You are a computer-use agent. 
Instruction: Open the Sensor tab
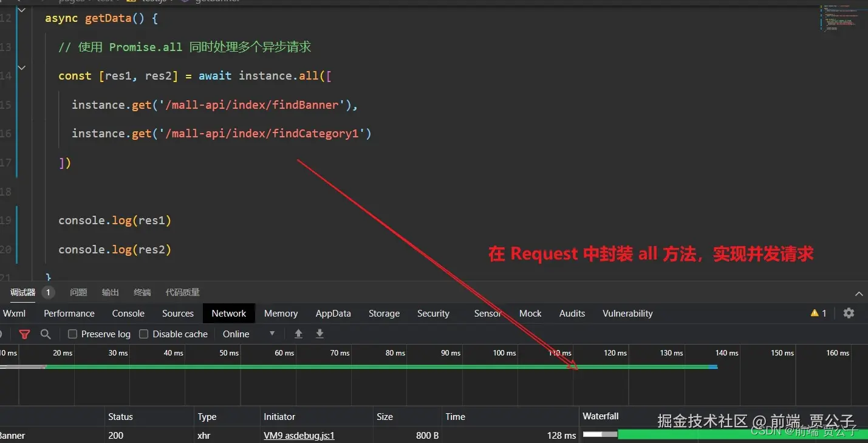[x=488, y=314]
